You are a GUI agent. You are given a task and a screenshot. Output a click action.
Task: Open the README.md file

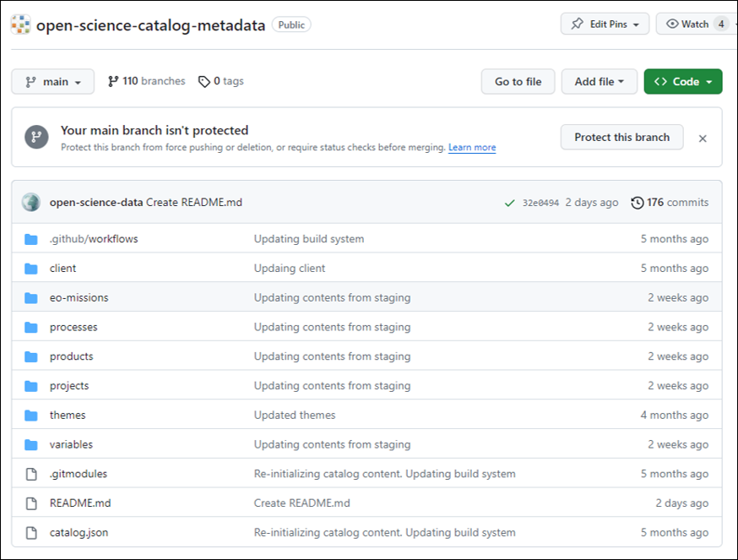80,503
